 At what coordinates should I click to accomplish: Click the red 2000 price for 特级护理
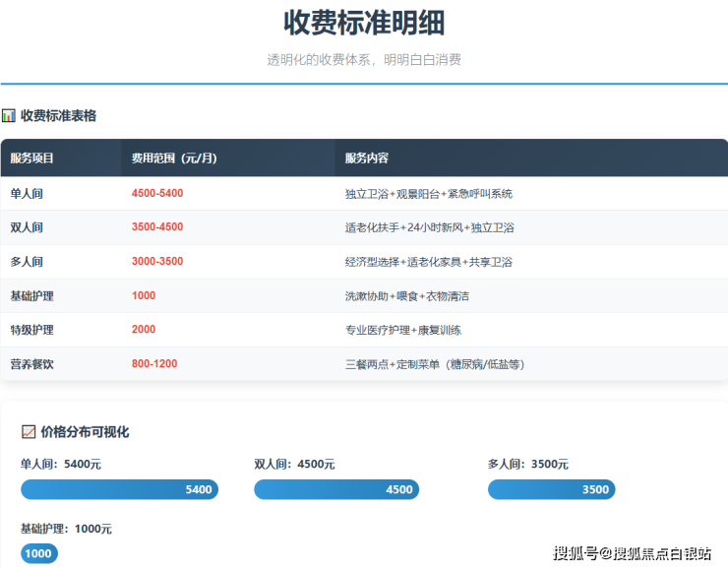point(144,330)
